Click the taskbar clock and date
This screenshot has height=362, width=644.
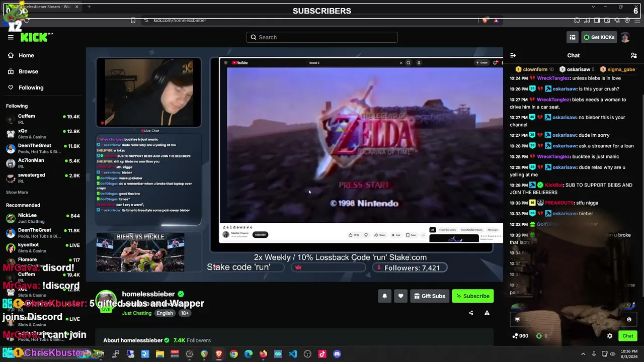click(629, 354)
